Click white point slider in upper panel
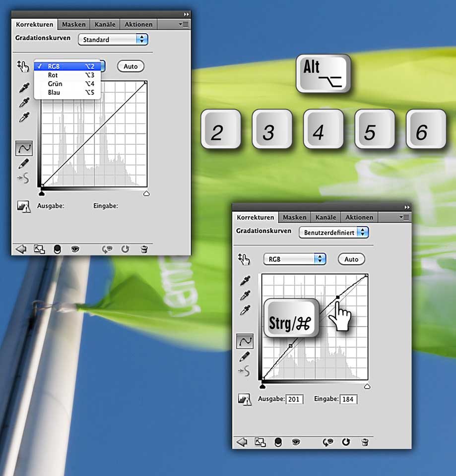Screen dimensions: 456x476 point(146,193)
